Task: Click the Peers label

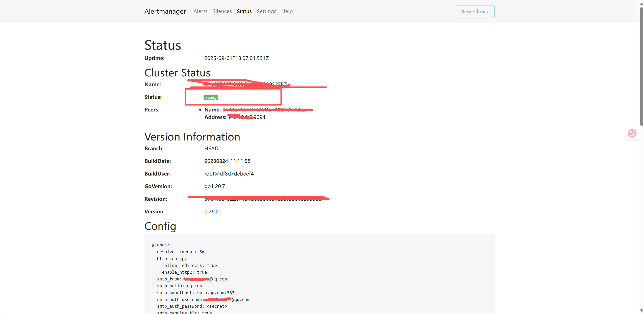Action: coord(152,110)
